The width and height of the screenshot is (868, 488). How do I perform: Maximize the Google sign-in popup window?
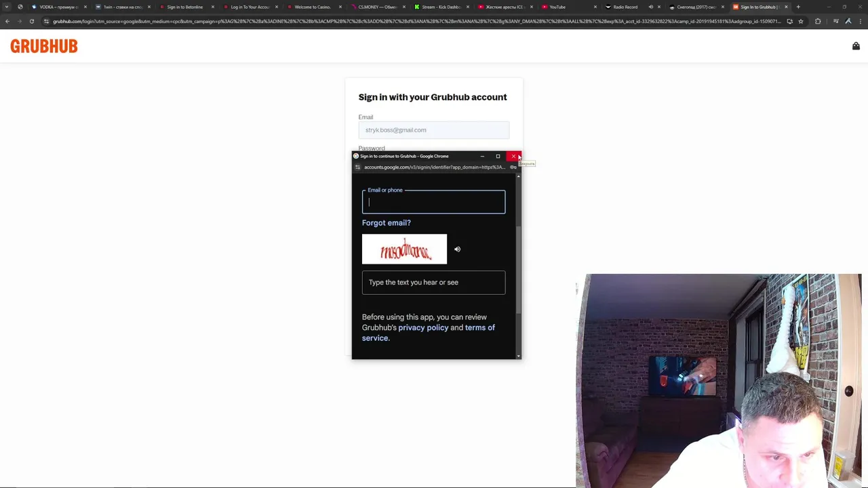pos(498,156)
